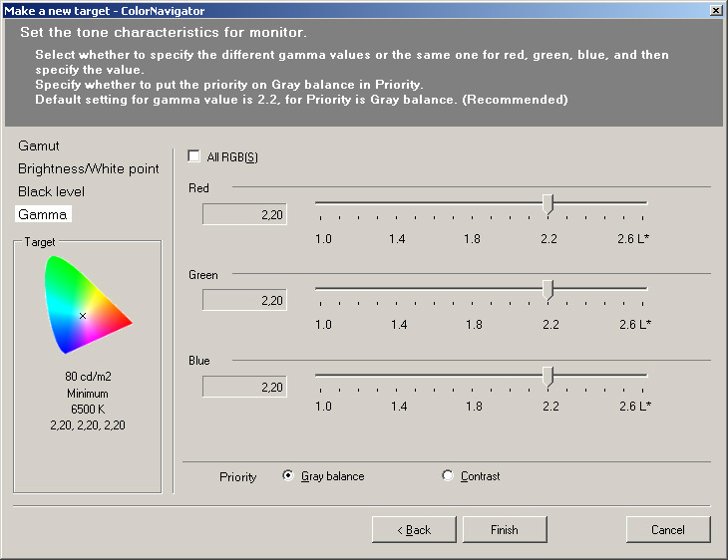728x560 pixels.
Task: Go to Black level step
Action: pyautogui.click(x=51, y=191)
